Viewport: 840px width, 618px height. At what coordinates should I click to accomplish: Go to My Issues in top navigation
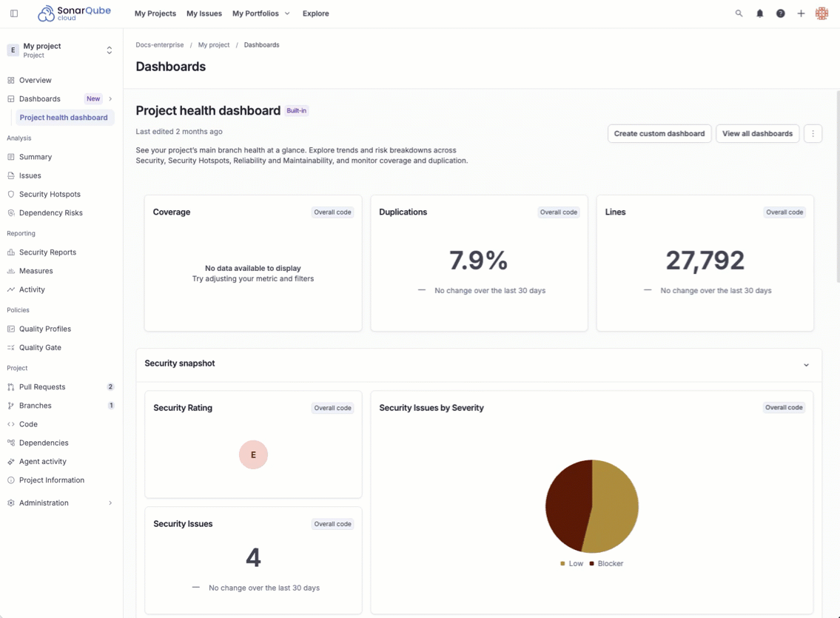click(204, 13)
